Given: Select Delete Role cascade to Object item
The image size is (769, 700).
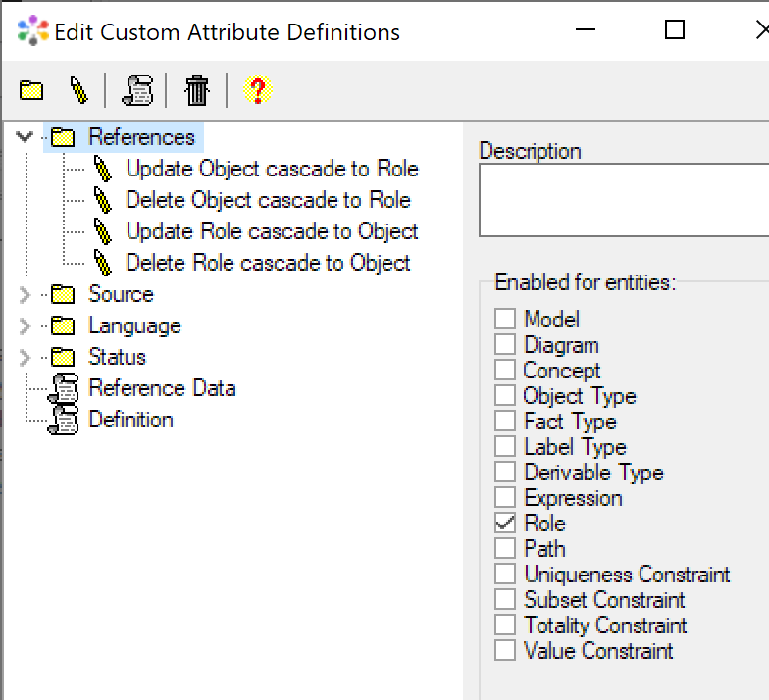Looking at the screenshot, I should pos(268,263).
